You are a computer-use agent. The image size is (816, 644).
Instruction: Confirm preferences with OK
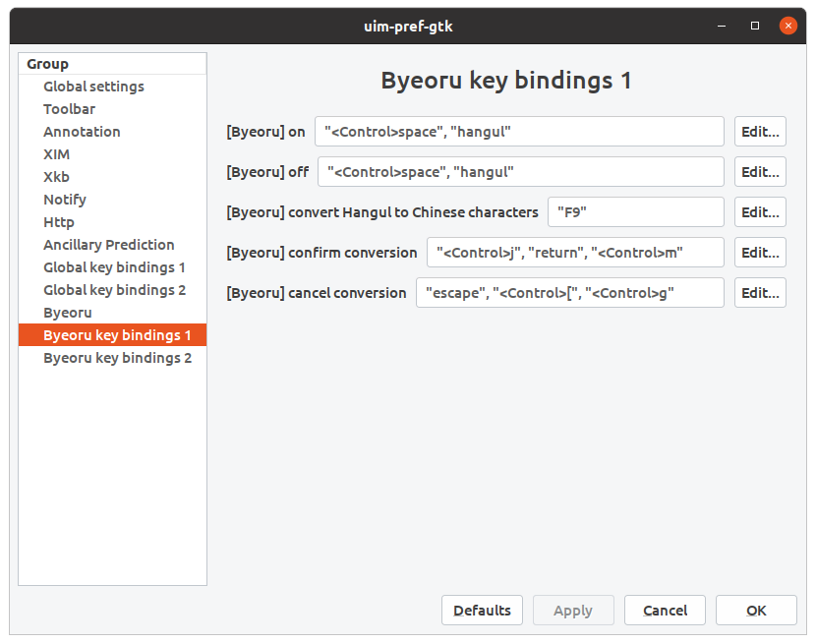pos(756,611)
